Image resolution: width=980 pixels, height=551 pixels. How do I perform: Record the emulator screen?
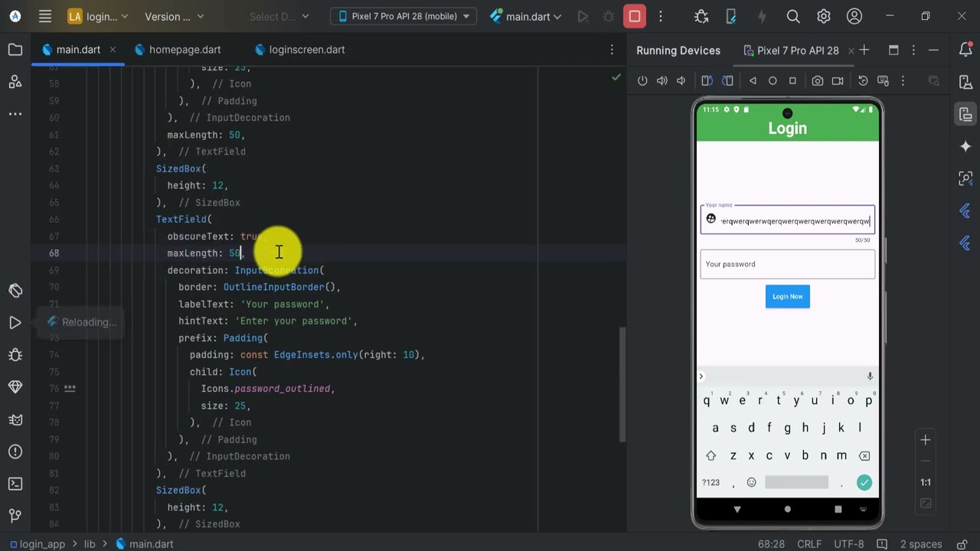click(x=838, y=80)
